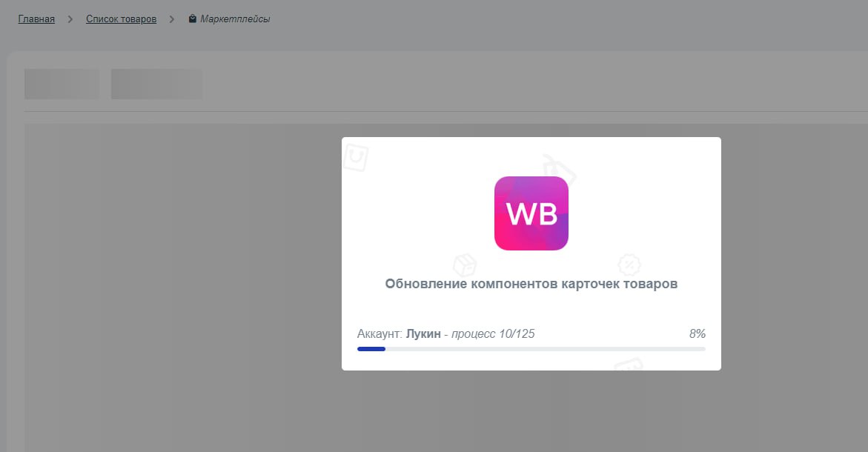The image size is (868, 452).
Task: Click the 'процесс 10/125' status text
Action: pyautogui.click(x=493, y=333)
